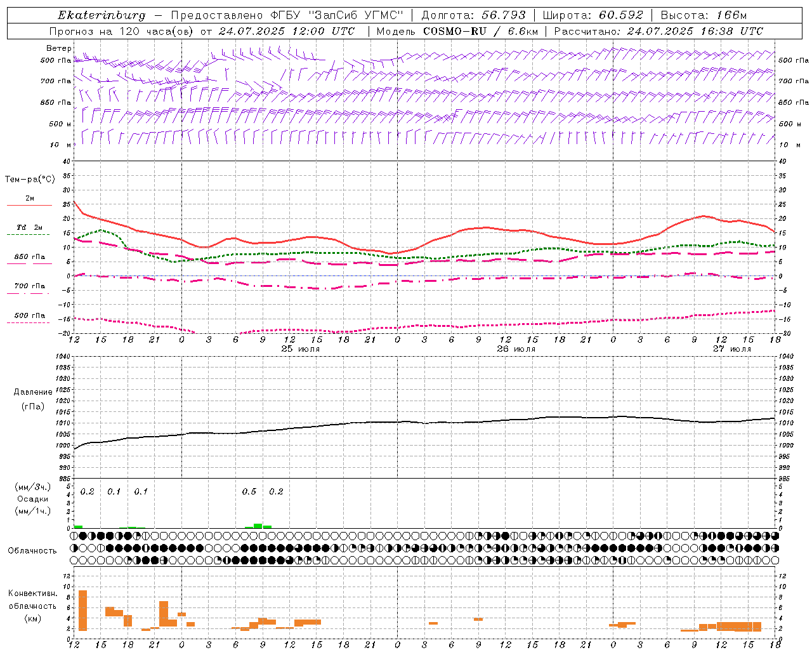Click the '(гПа)' unit under Давление
Viewport: 812px width, 650px height.
(x=33, y=406)
